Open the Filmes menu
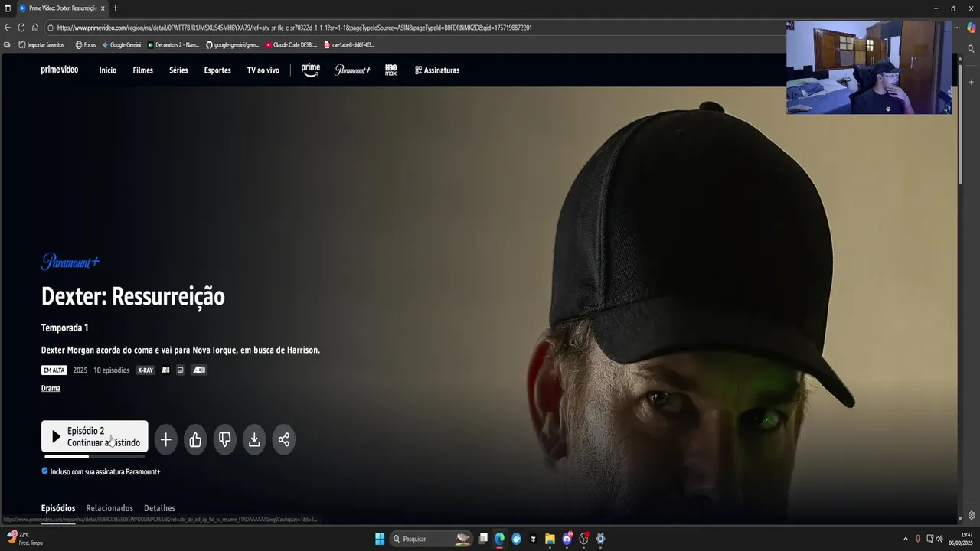This screenshot has height=551, width=980. [143, 70]
